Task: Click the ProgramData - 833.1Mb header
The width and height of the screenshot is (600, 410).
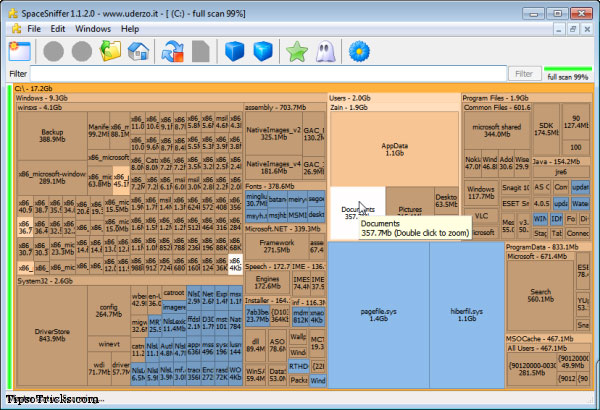Action: (548, 247)
